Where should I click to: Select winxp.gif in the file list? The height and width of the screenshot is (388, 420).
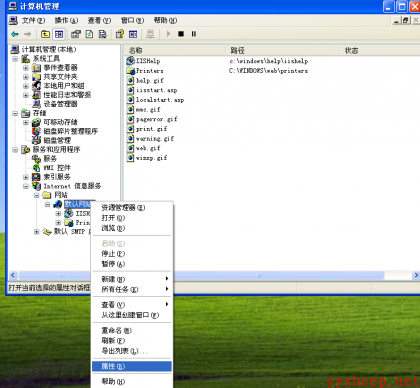point(147,158)
